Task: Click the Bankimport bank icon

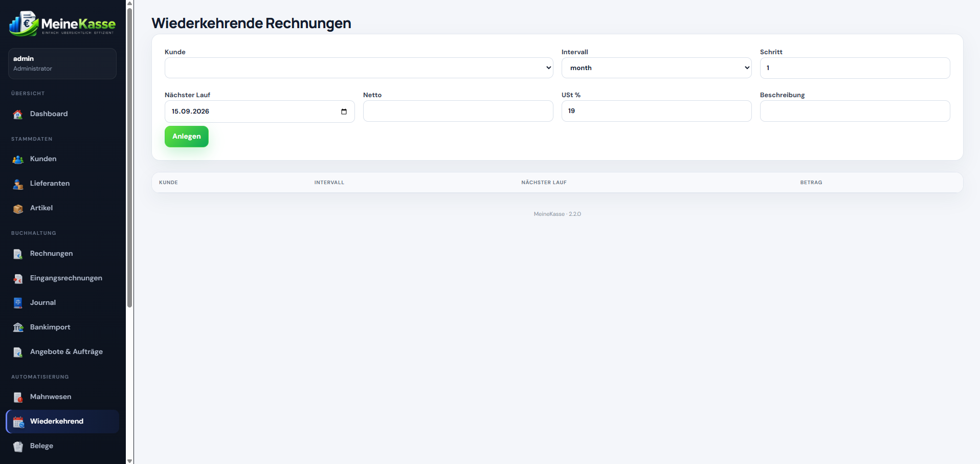Action: 18,327
